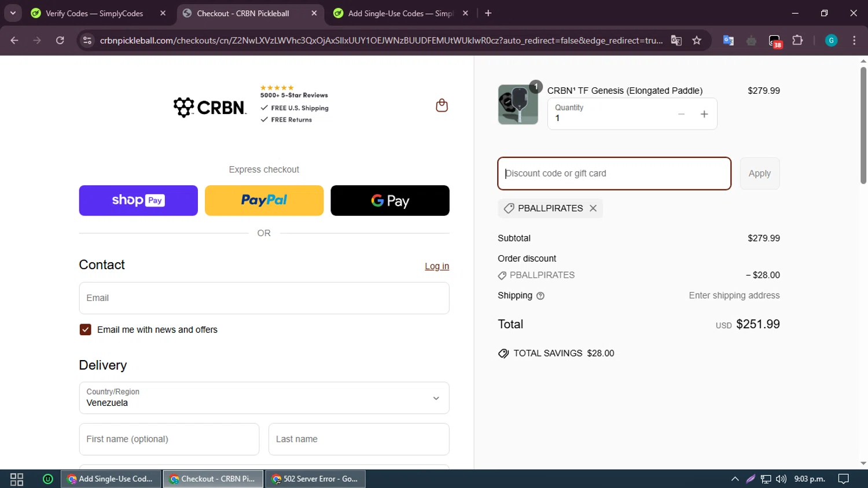Viewport: 868px width, 488px height.
Task: Click the Log in link
Action: click(437, 266)
